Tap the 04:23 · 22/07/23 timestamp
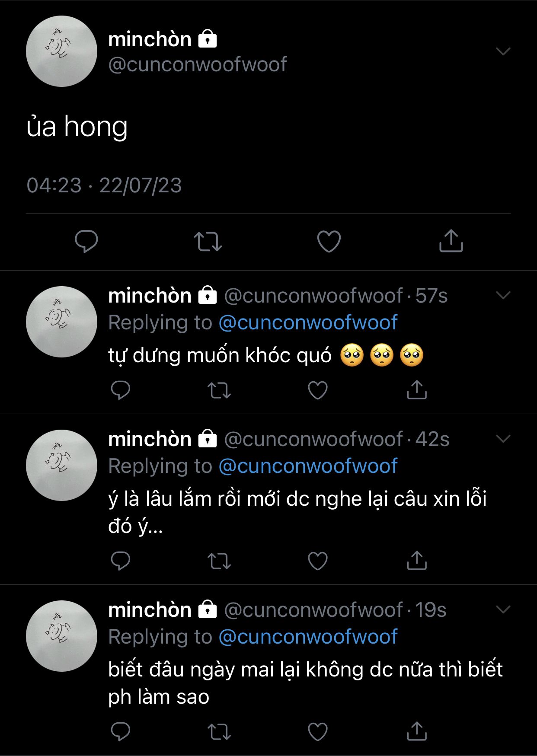The height and width of the screenshot is (756, 537). tap(104, 185)
